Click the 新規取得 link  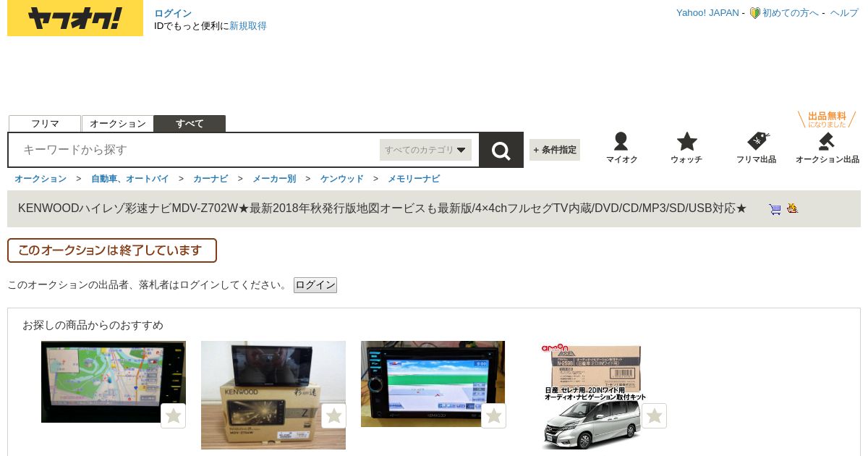tap(248, 25)
